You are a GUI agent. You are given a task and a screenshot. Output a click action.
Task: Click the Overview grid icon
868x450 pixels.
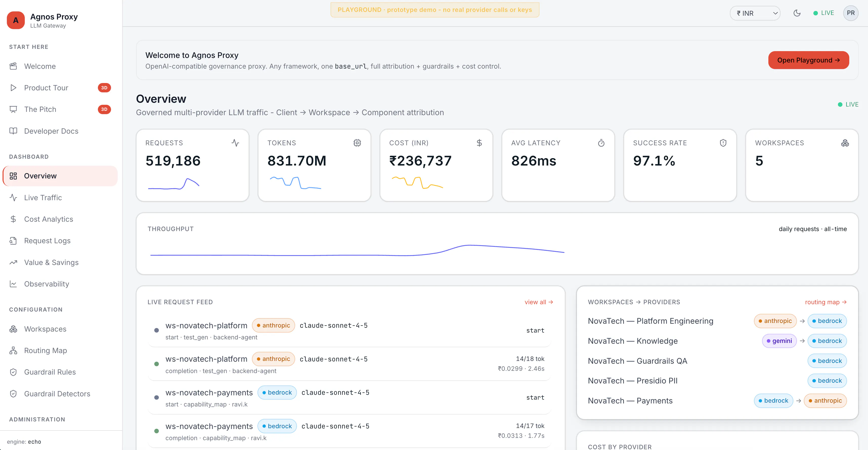click(x=13, y=176)
